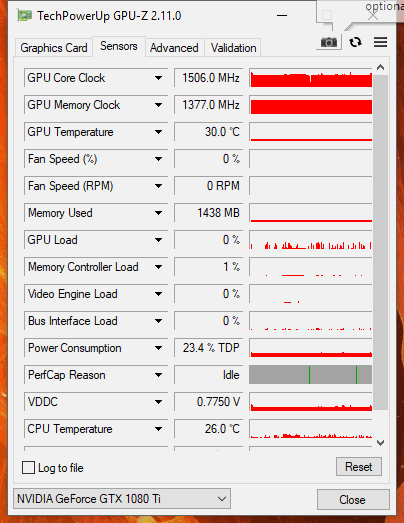Click the 23.4 % TDP value
Image resolution: width=404 pixels, height=523 pixels.
pos(209,348)
